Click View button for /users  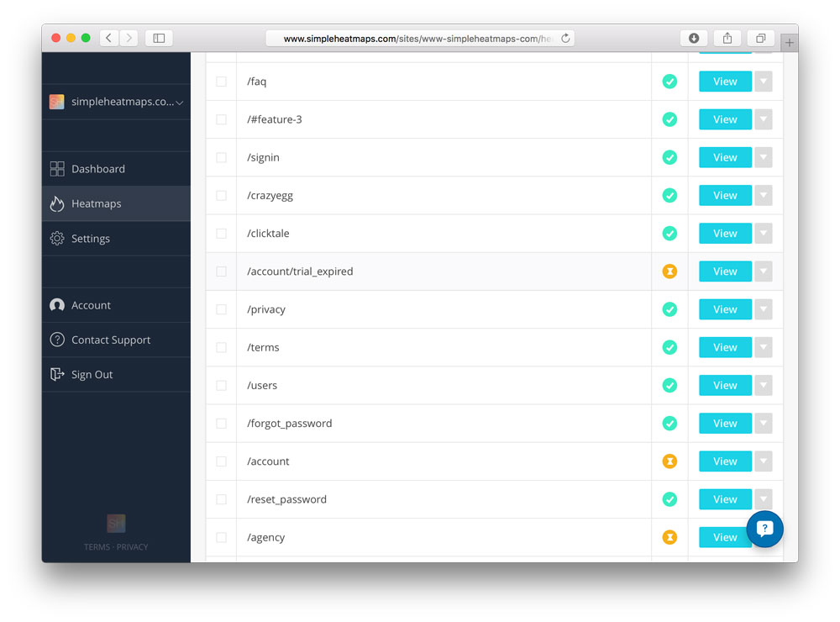725,386
